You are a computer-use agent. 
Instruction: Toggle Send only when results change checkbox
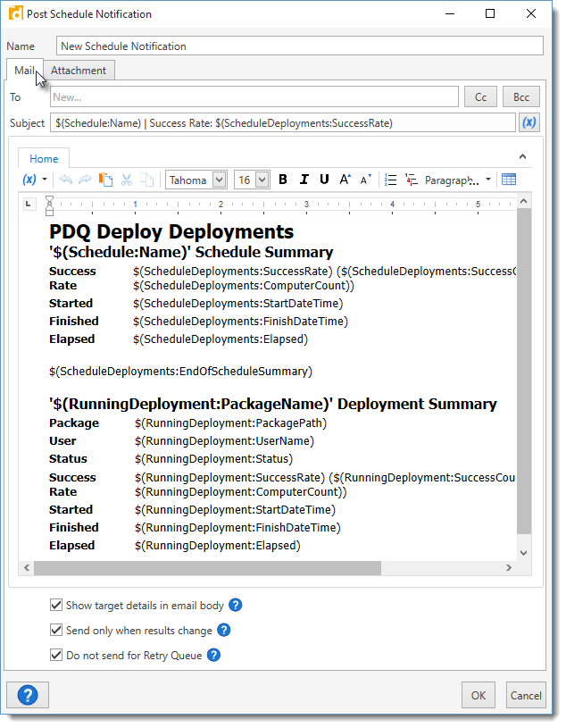coord(57,631)
